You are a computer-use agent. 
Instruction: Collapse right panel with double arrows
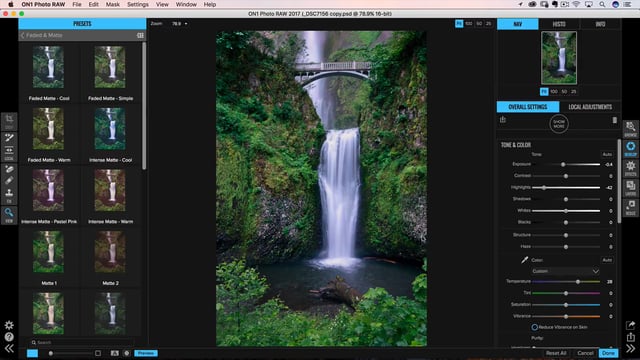[x=631, y=349]
